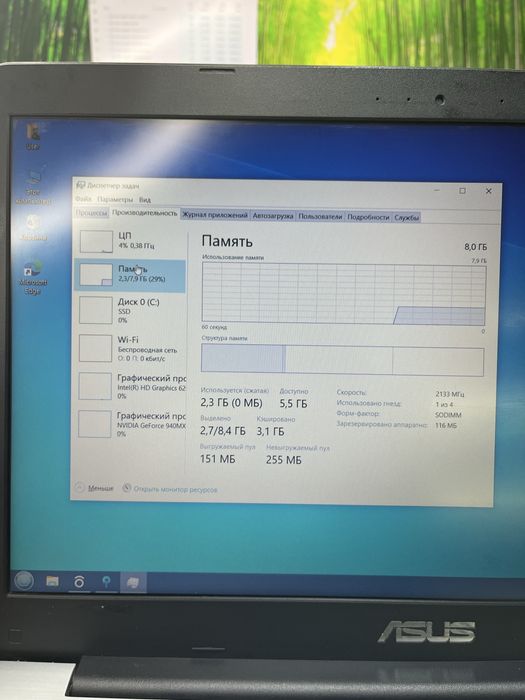Image resolution: width=525 pixels, height=700 pixels.
Task: Select Intel(R) HD Graphics GPU item
Action: click(130, 386)
